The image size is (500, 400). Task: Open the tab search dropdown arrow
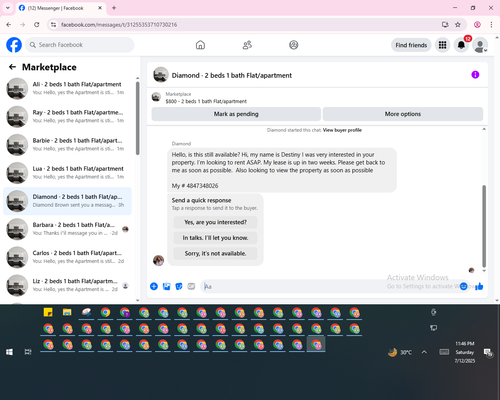point(8,8)
